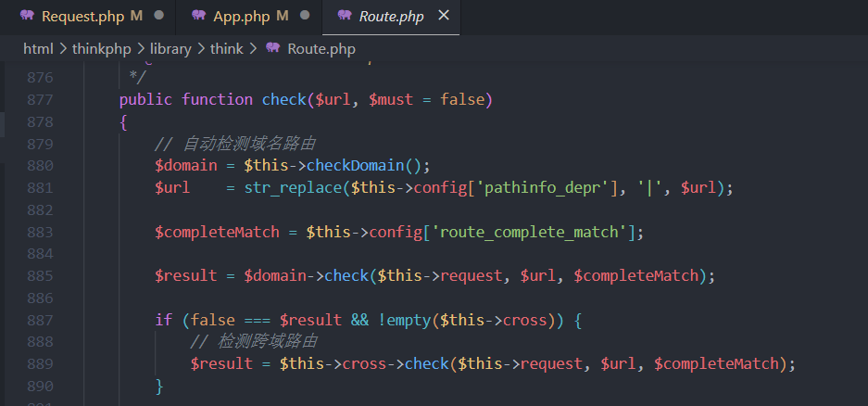
Task: Click the PHP icon on App.php tab
Action: point(197,16)
